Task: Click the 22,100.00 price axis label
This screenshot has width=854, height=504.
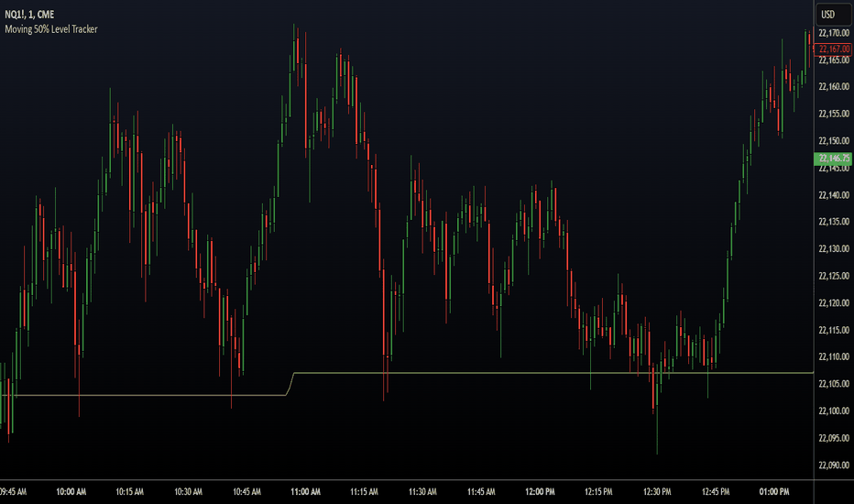Action: click(834, 411)
